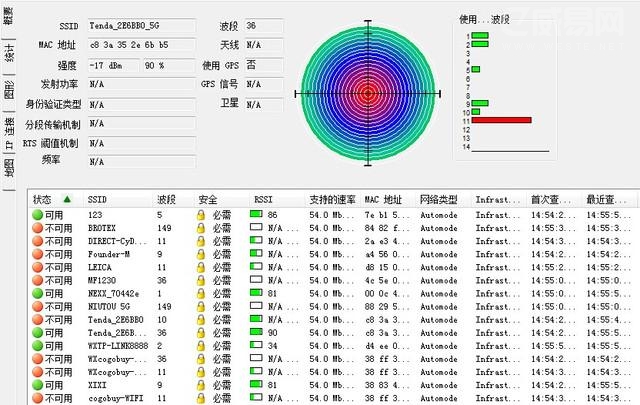Click red status icon for cogobuy-WIFI
This screenshot has height=405, width=640.
pyautogui.click(x=38, y=397)
